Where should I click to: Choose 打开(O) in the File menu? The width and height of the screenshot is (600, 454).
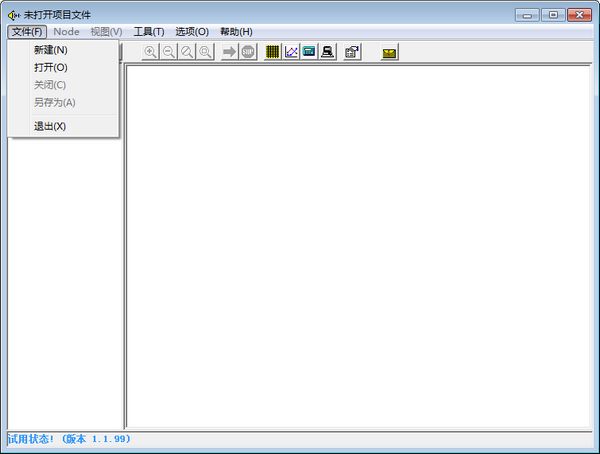[51, 67]
